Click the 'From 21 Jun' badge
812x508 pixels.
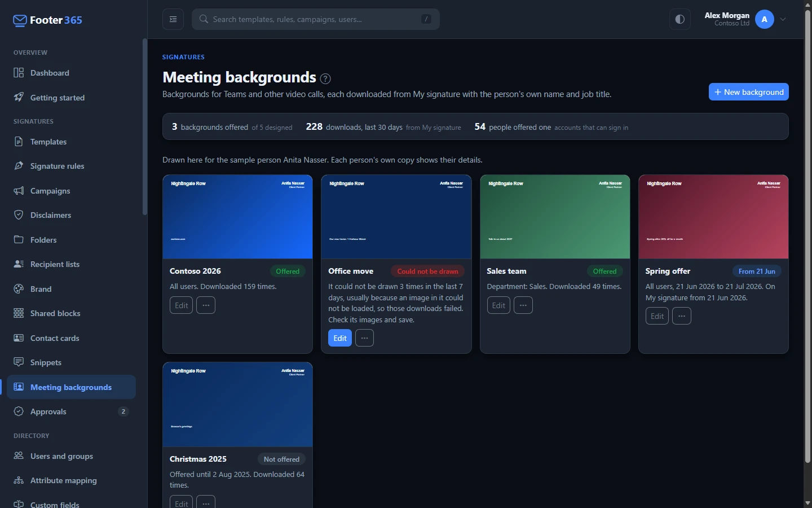tap(757, 271)
